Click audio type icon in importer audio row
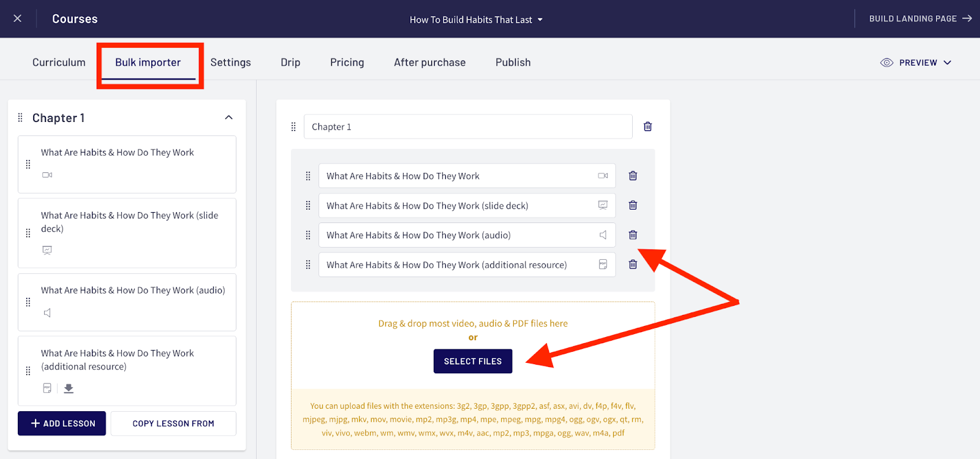The image size is (980, 459). click(x=603, y=235)
